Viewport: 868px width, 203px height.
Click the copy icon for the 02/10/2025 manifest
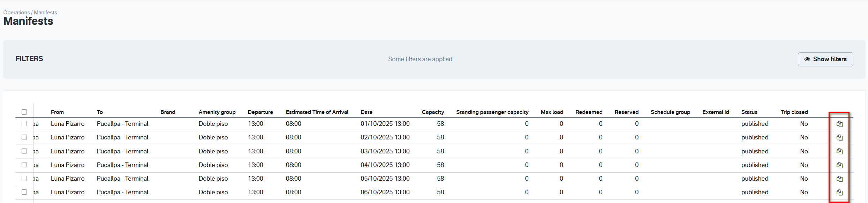tap(839, 138)
